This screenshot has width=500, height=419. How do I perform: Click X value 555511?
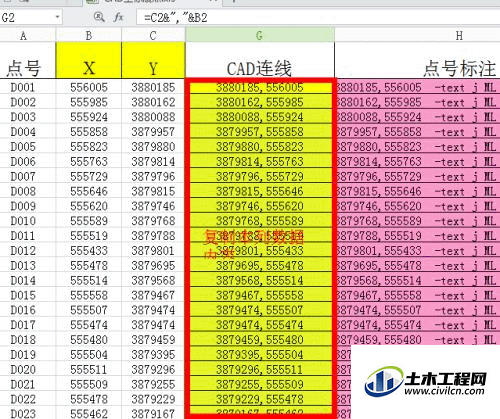point(89,369)
